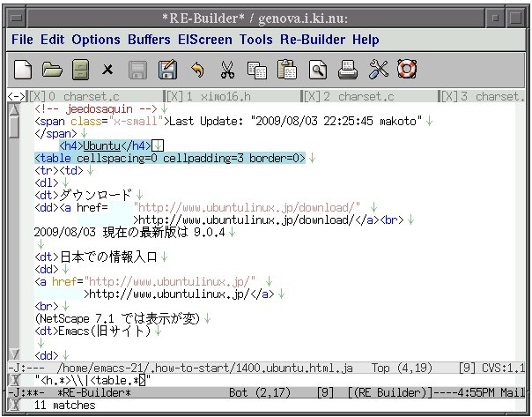Open the directory cabinet (Dired) icon
The height and width of the screenshot is (417, 532).
81,70
